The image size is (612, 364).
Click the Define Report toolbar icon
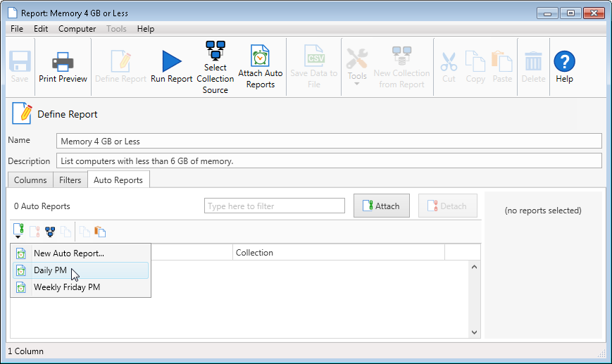120,67
